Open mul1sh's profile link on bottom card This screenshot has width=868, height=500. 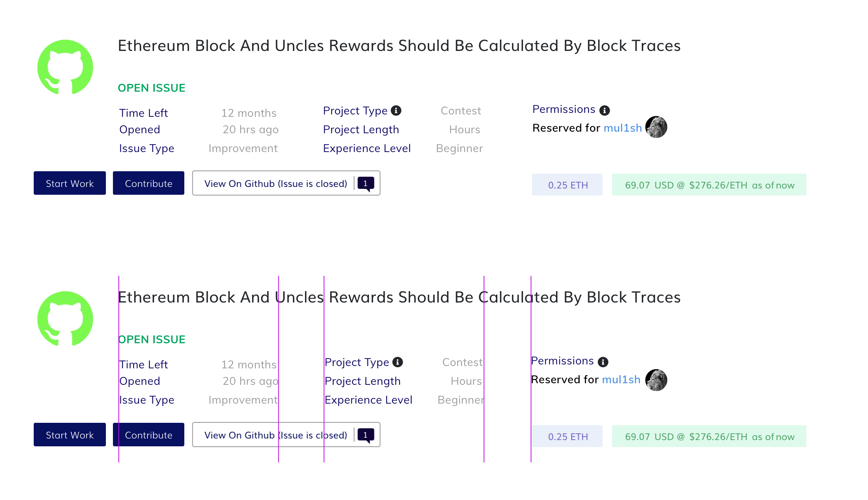621,379
